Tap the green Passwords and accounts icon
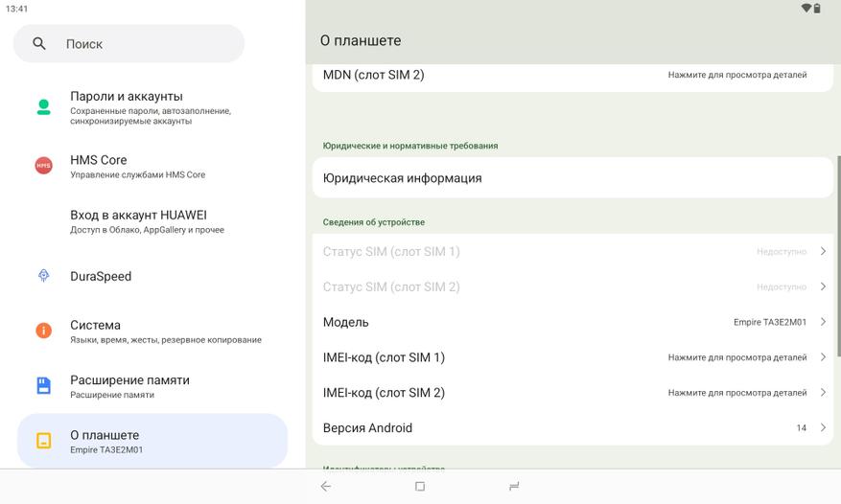This screenshot has height=504, width=841. [43, 106]
